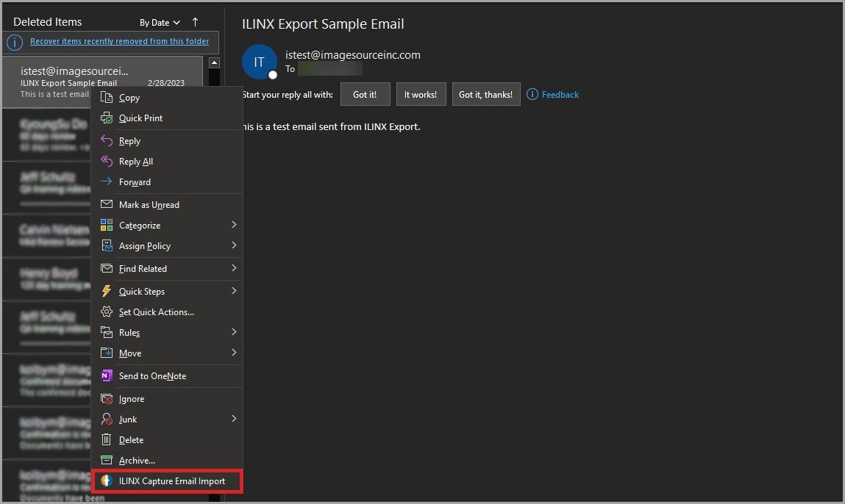This screenshot has width=845, height=504.
Task: Select ILINX Capture Email Import
Action: click(x=167, y=480)
